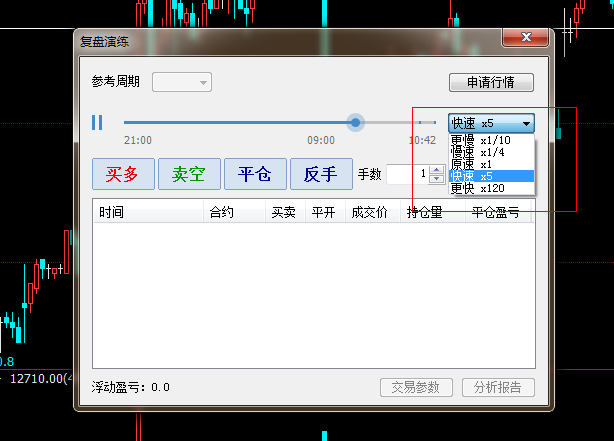Click the 卖空 (sell short) button
The image size is (614, 441).
coord(189,174)
